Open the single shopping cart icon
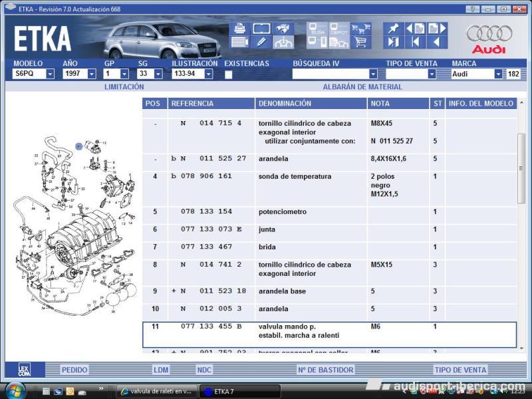Screen dimensions: 532x399 pos(360,42)
